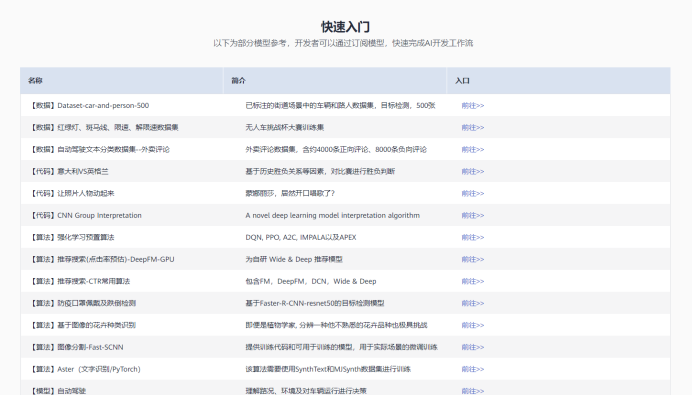Screen dimensions: 692x396
Task: Click the 快速入门 page heading
Action: click(346, 27)
